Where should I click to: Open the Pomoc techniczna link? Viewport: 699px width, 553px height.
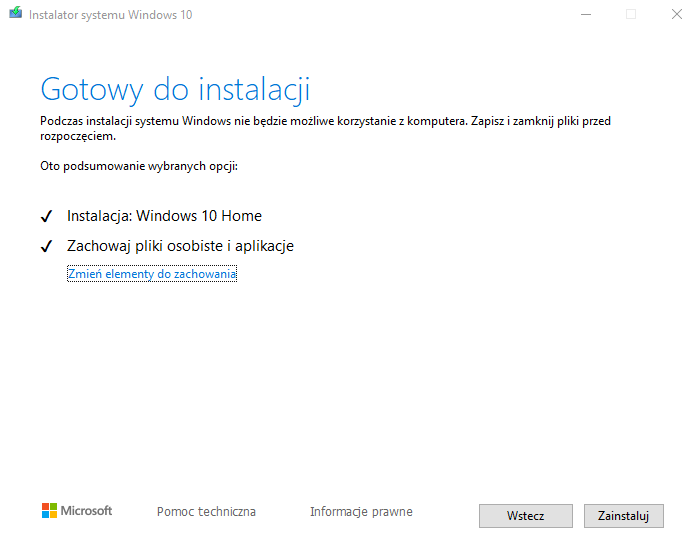tap(206, 512)
